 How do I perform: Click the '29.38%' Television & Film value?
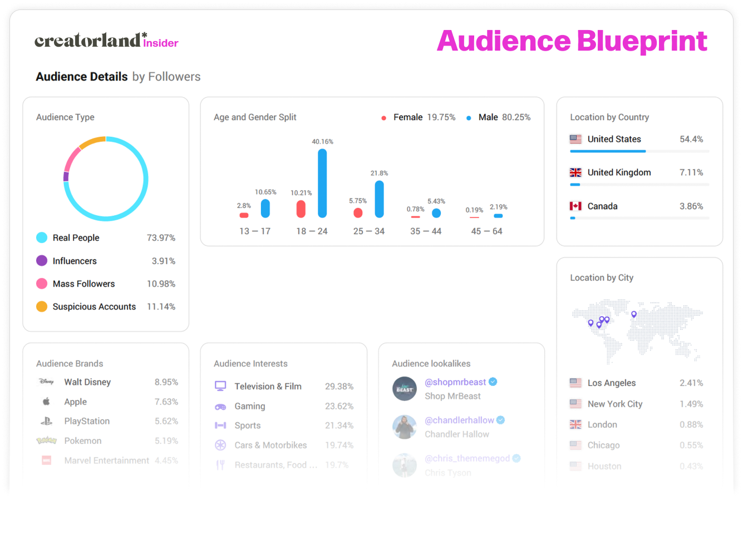point(339,386)
